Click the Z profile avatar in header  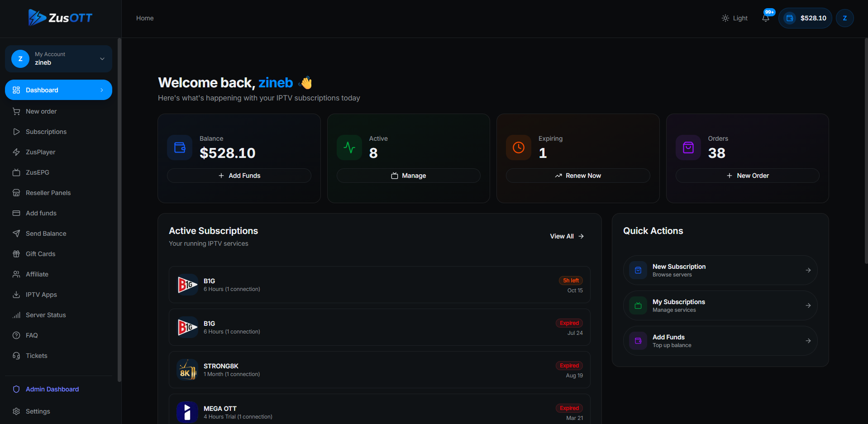[x=844, y=18]
